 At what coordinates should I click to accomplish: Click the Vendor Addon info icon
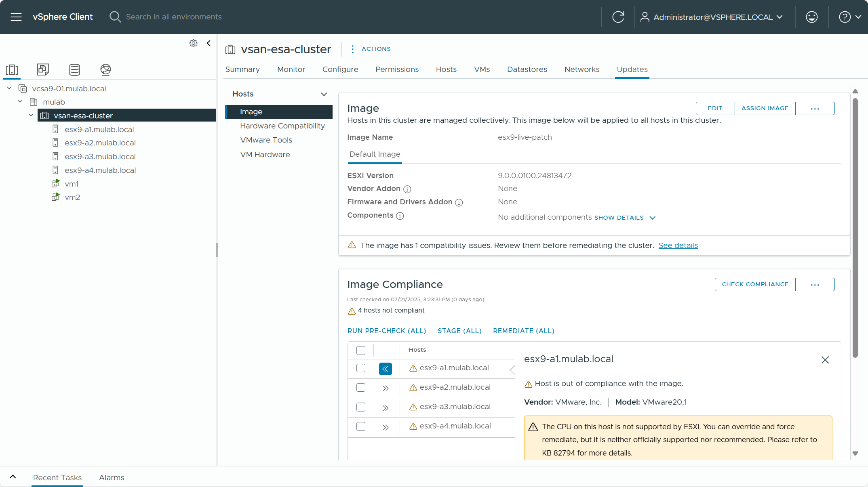[407, 189]
